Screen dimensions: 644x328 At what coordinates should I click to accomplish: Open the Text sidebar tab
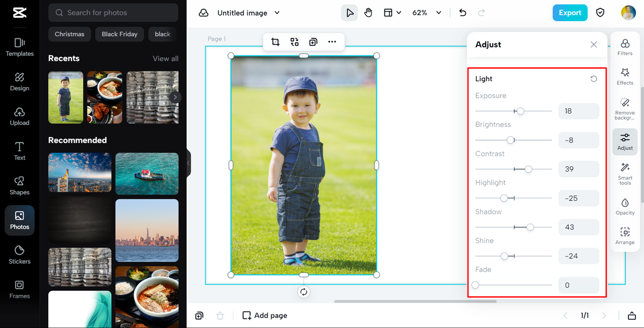coord(20,151)
